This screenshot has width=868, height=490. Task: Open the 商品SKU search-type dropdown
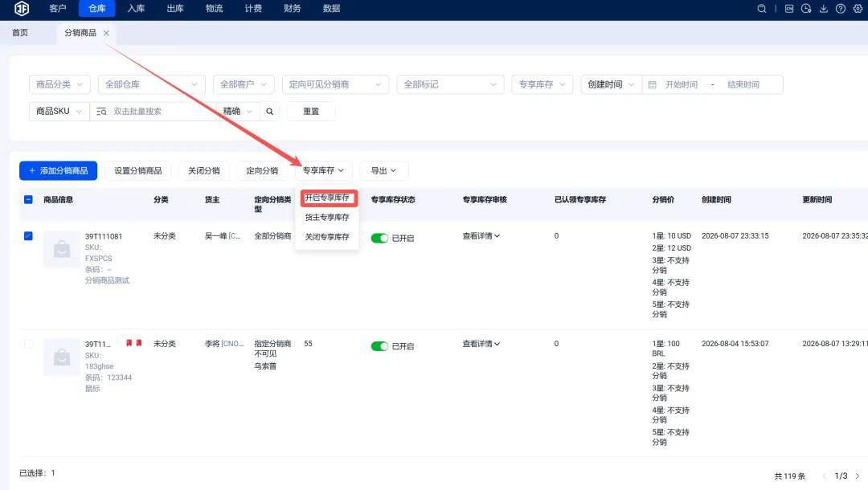click(x=59, y=111)
